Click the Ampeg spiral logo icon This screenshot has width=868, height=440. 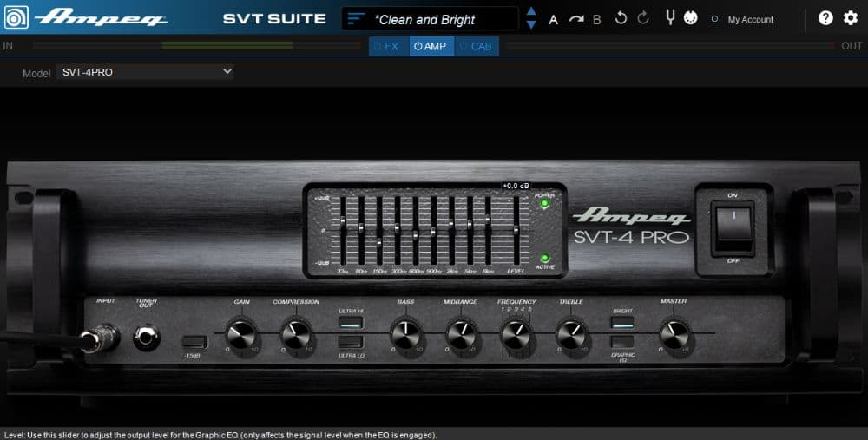16,17
